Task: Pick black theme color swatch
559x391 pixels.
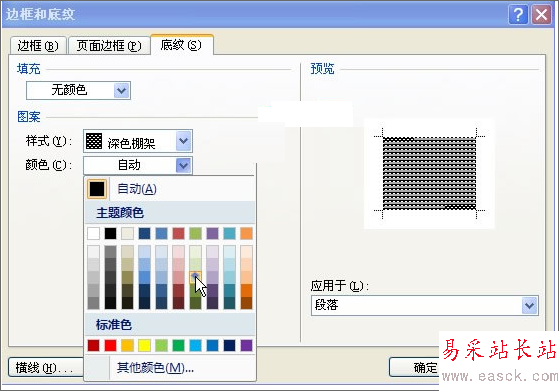Action: (x=111, y=233)
